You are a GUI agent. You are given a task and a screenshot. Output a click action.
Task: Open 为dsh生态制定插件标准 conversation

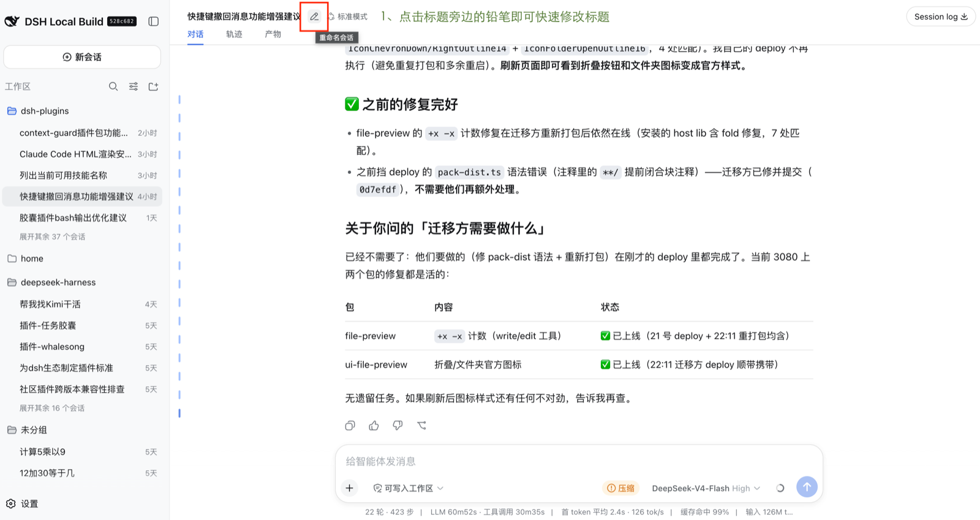tap(82, 368)
